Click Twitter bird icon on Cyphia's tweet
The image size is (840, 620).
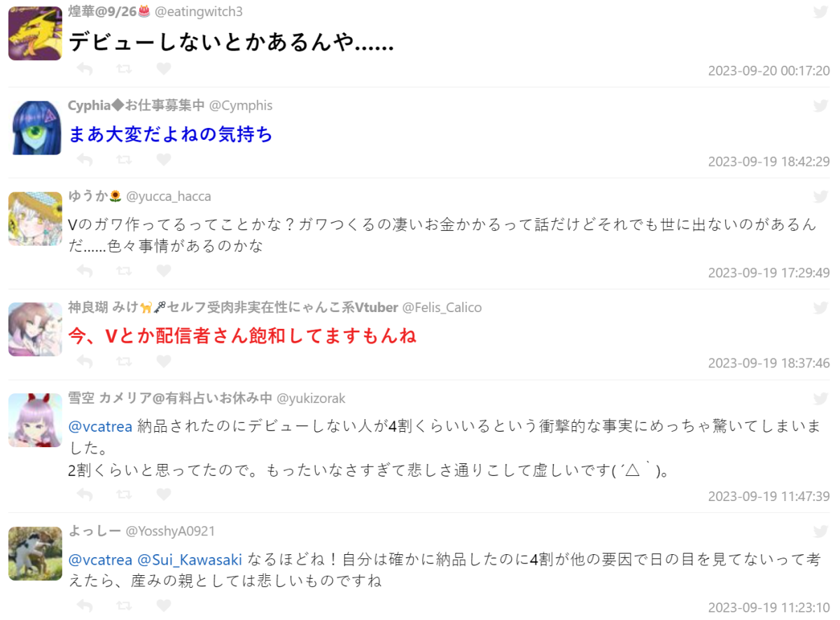point(821,106)
